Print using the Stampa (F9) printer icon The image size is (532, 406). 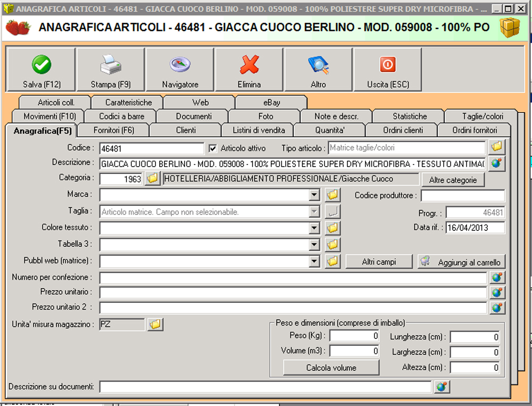(111, 65)
